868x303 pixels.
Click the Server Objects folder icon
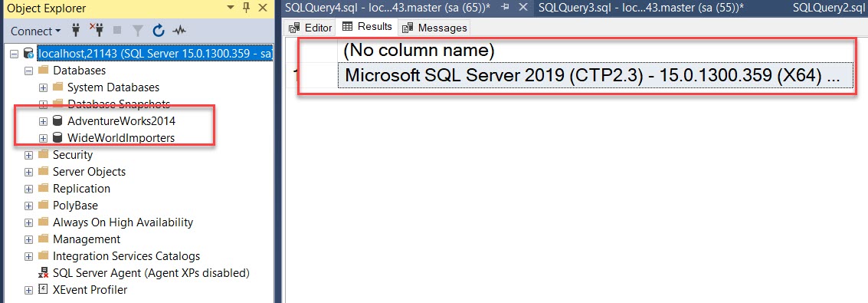(43, 172)
